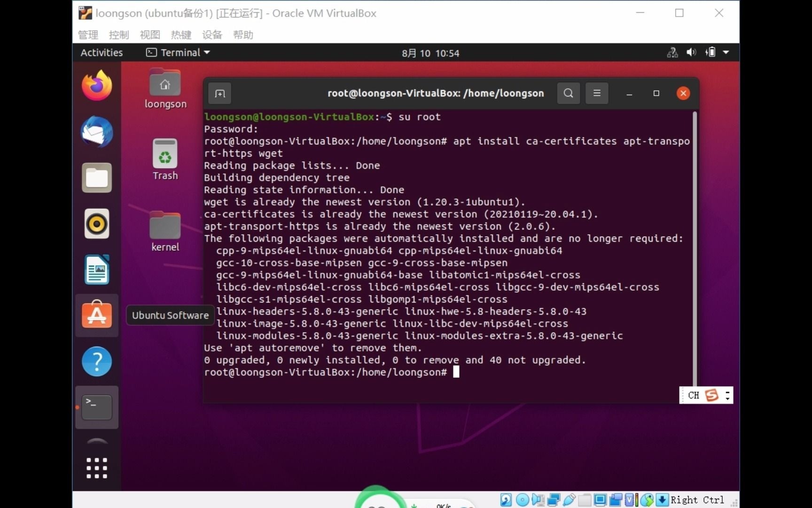The width and height of the screenshot is (812, 508).
Task: Click VirtualBox mouse integration status icon
Action: pyautogui.click(x=647, y=500)
